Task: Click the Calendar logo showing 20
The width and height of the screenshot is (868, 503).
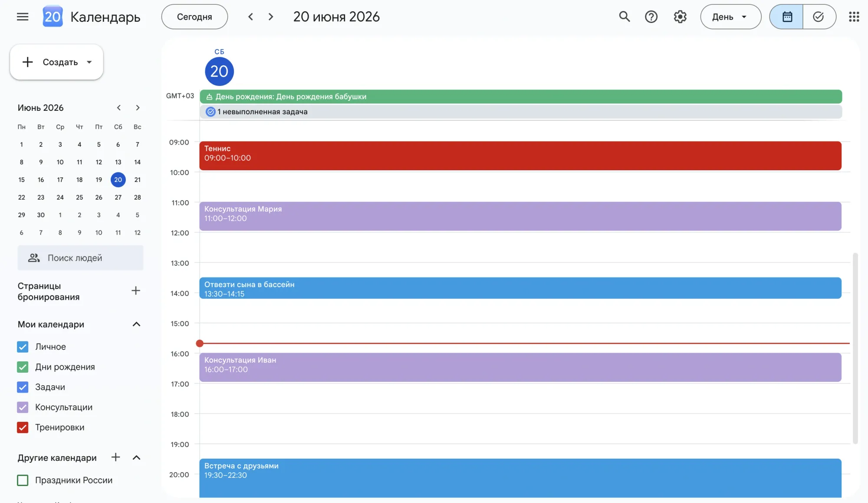Action: 53,17
